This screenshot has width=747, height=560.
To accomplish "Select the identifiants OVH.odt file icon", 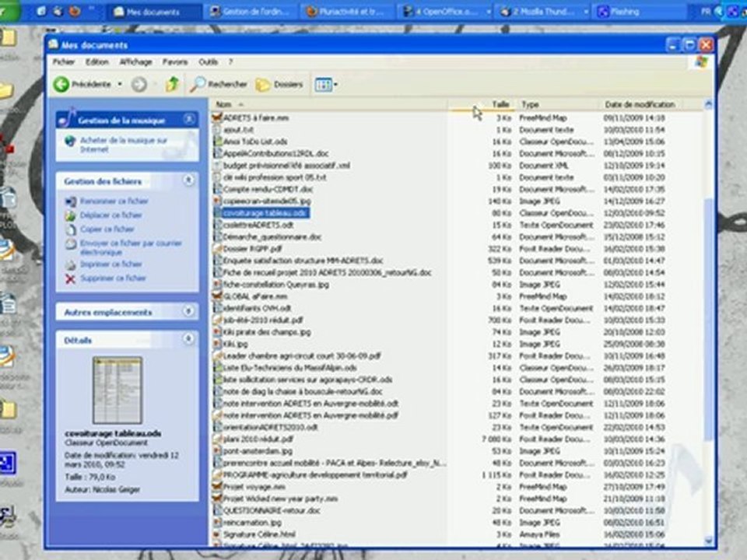I will pos(217,308).
